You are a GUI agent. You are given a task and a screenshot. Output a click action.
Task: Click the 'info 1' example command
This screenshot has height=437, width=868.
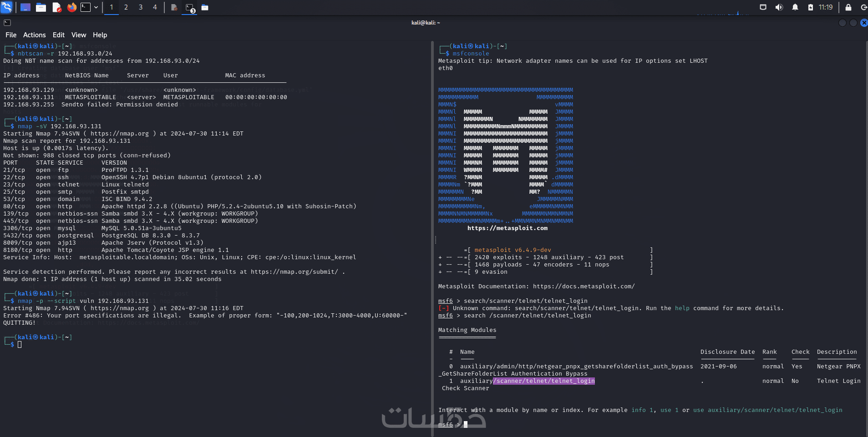tap(642, 410)
